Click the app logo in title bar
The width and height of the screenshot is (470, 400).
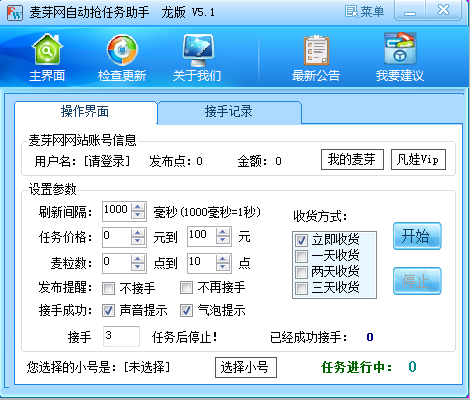[15, 13]
